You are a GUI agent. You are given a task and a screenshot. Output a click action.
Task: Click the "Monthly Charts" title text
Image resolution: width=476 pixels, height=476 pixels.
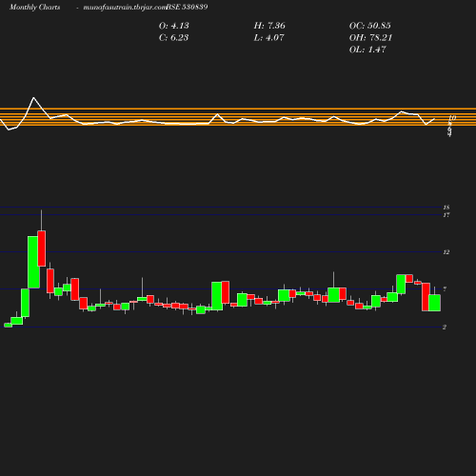tap(34, 7)
